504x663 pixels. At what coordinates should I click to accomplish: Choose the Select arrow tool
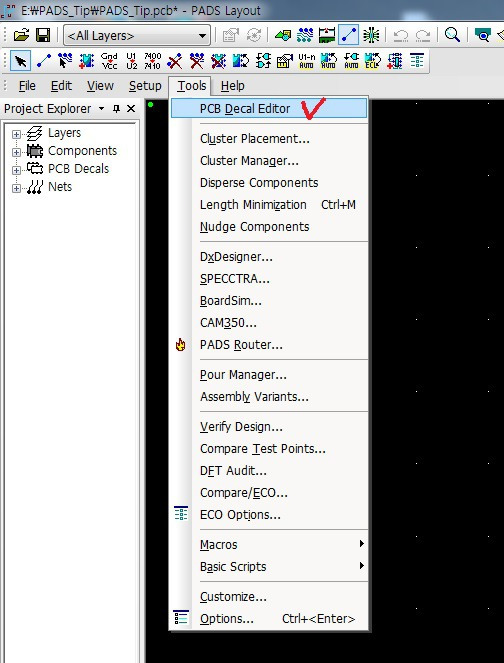click(x=20, y=61)
